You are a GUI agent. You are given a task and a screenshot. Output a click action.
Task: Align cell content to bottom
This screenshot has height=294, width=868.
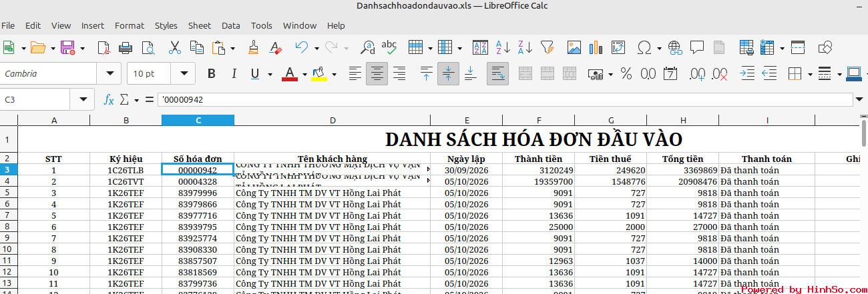click(470, 73)
